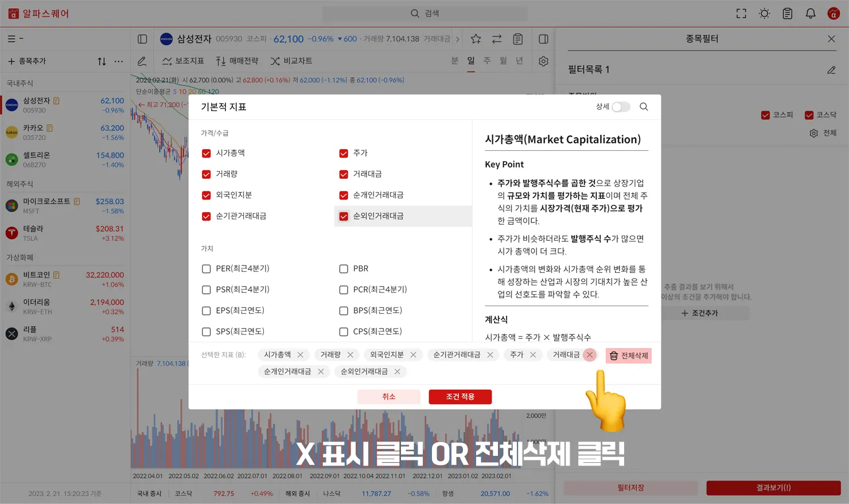Screen dimensions: 849x504
Task: Check the PER(최근4분기) checkbox
Action: [x=207, y=268]
